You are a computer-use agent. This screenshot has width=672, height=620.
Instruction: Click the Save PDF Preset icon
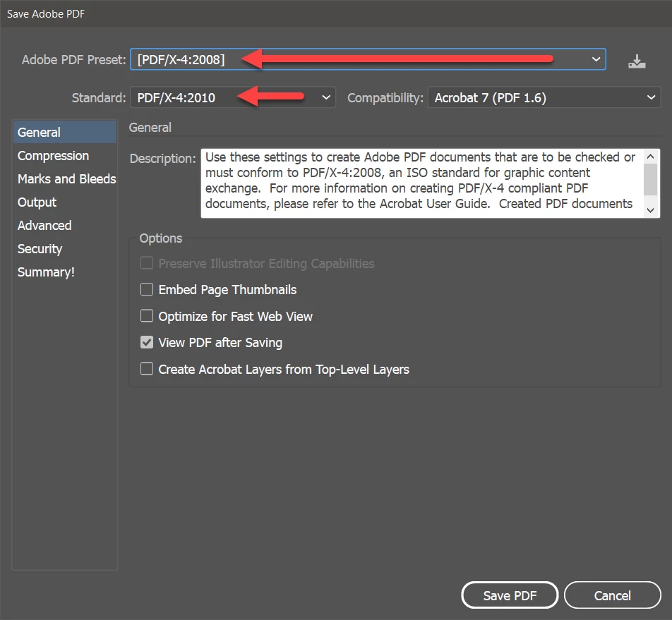(x=637, y=61)
